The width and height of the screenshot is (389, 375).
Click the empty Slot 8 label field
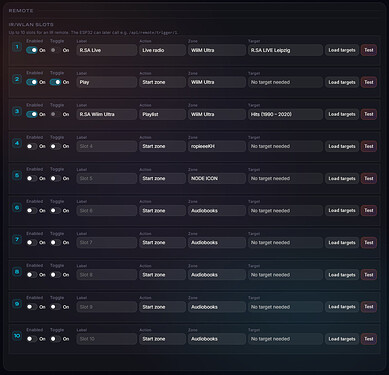click(x=107, y=275)
